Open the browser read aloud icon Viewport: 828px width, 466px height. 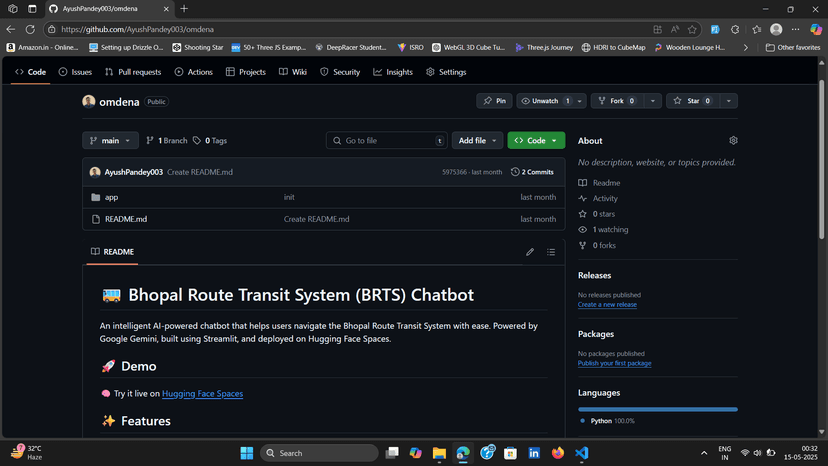[675, 30]
